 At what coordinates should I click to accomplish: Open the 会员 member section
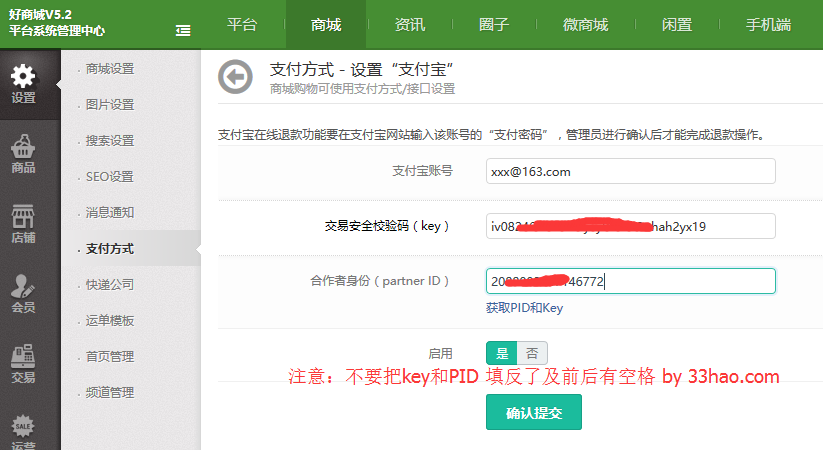pos(24,294)
